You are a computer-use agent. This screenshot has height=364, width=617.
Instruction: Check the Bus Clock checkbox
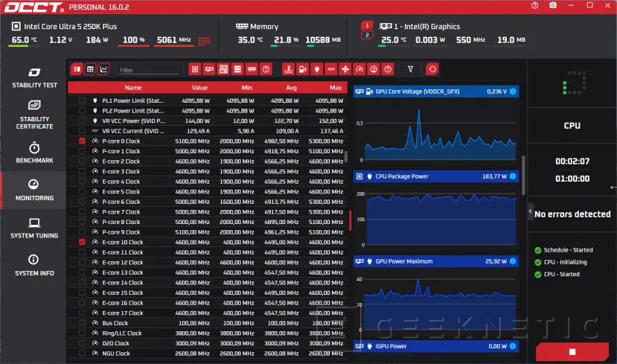click(82, 323)
